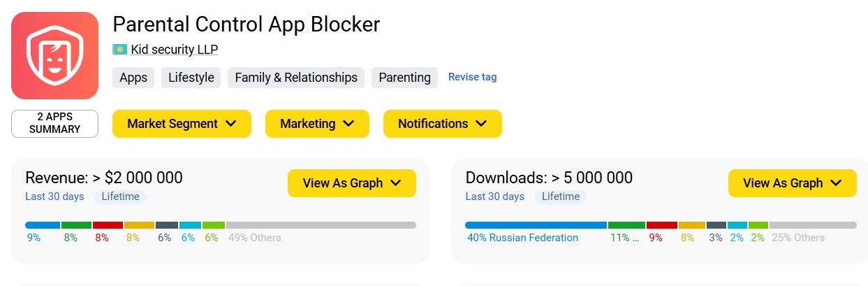
Task: Click the Parental Control app icon
Action: (54, 55)
